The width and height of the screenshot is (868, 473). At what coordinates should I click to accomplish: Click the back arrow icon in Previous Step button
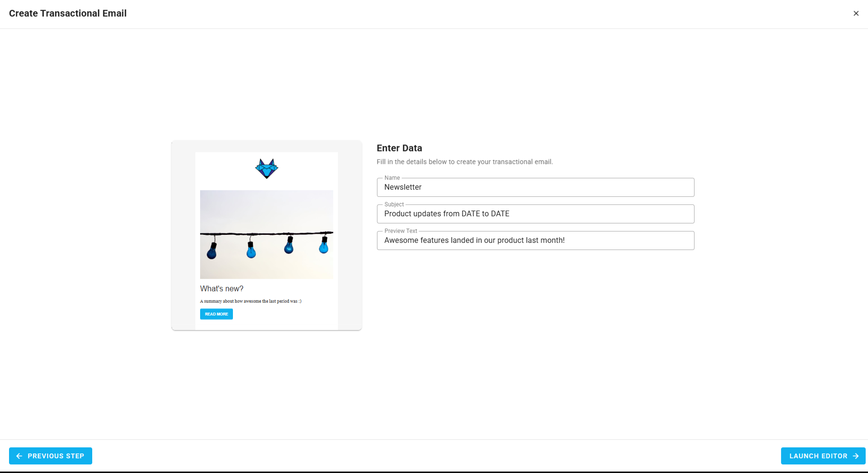point(19,456)
